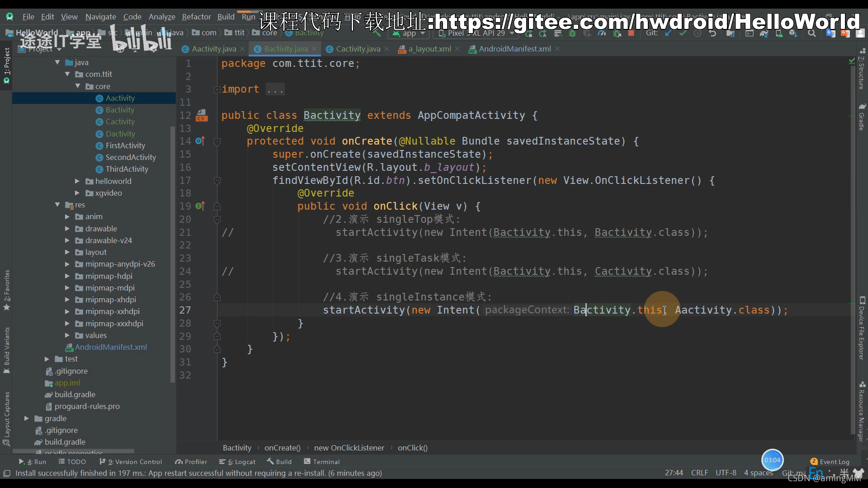Open the 4: Run tool window button
This screenshot has height=488, width=868.
33,461
